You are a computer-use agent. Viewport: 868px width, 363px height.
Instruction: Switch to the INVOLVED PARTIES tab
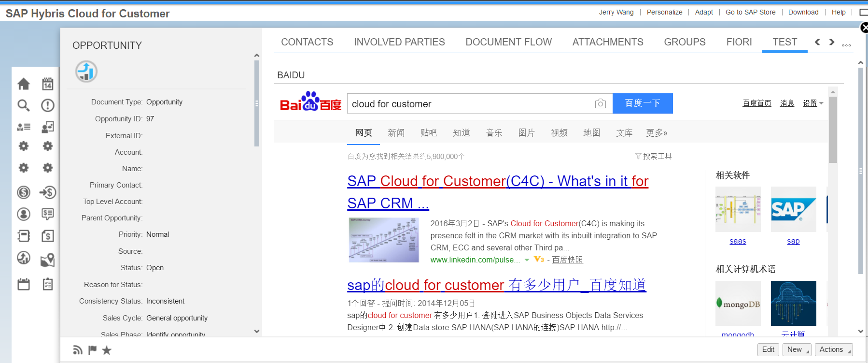point(399,42)
